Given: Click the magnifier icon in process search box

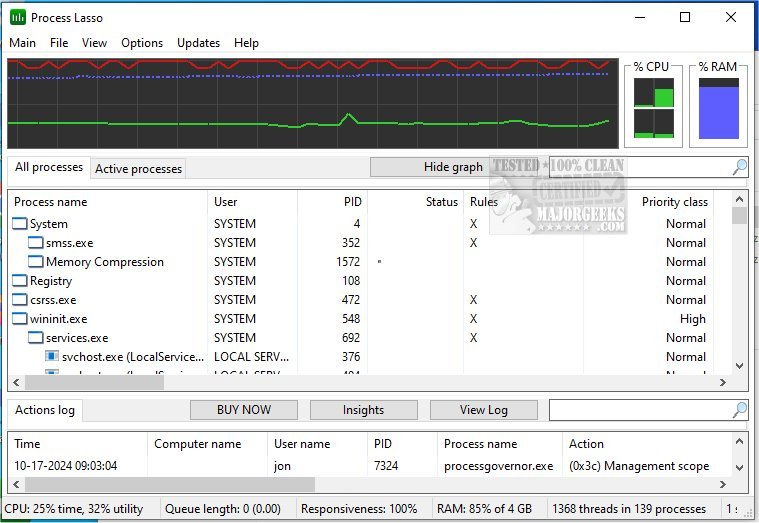Looking at the screenshot, I should [x=739, y=167].
